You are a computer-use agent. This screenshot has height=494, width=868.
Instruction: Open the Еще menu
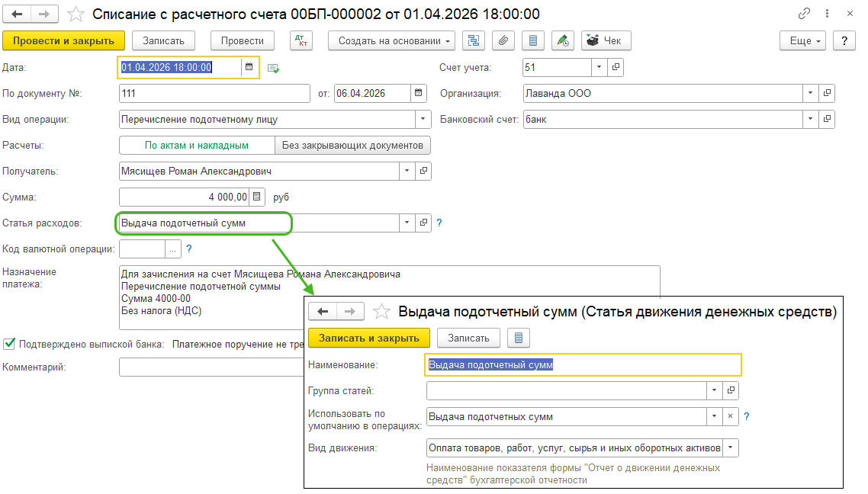click(802, 40)
